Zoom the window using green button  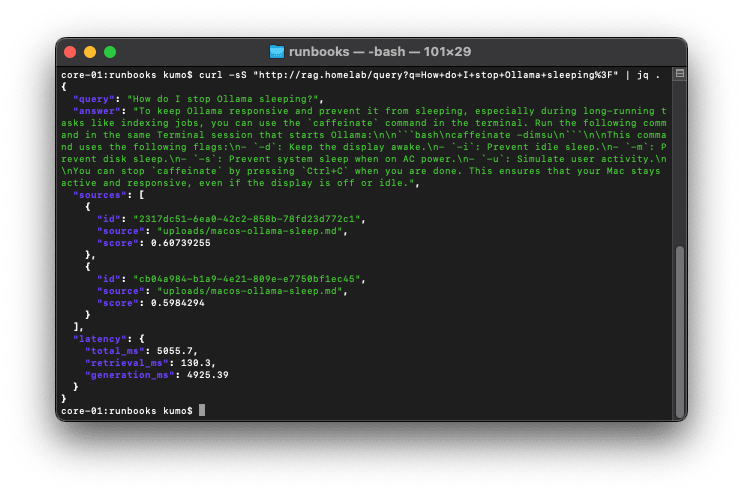pyautogui.click(x=110, y=51)
